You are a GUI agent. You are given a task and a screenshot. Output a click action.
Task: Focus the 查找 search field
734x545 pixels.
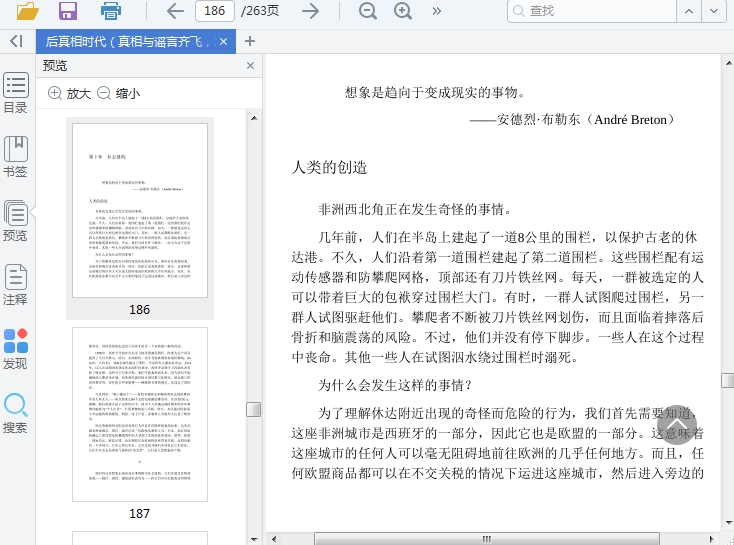coord(592,11)
